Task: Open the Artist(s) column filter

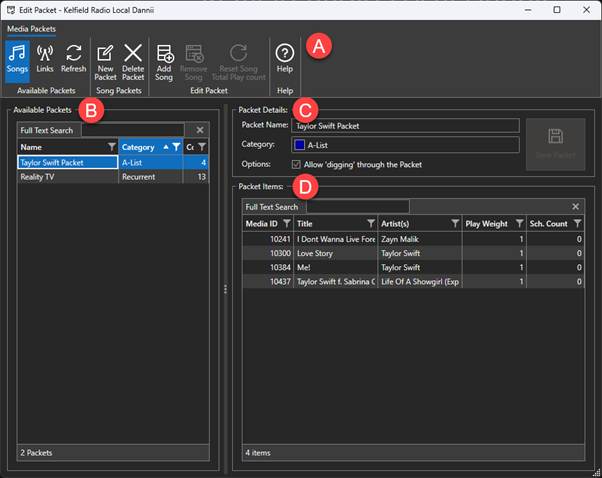Action: [x=454, y=223]
